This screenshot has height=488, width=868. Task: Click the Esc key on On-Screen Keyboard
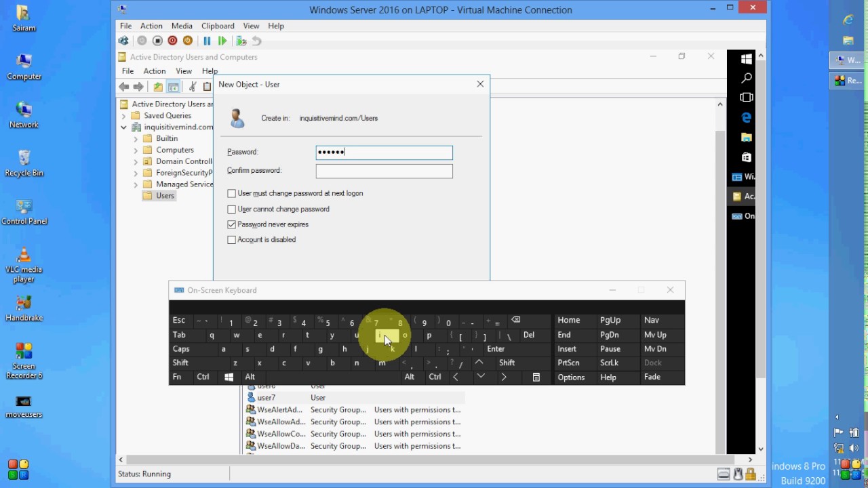pyautogui.click(x=178, y=320)
